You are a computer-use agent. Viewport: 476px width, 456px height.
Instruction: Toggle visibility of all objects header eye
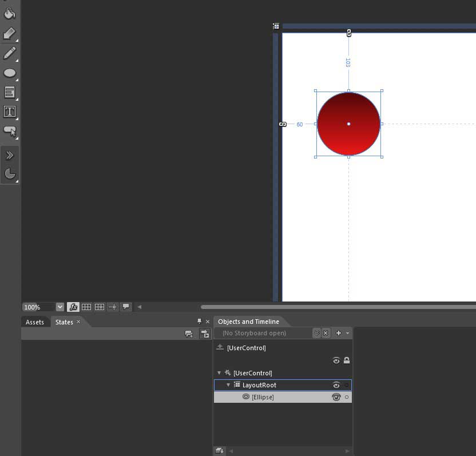336,360
